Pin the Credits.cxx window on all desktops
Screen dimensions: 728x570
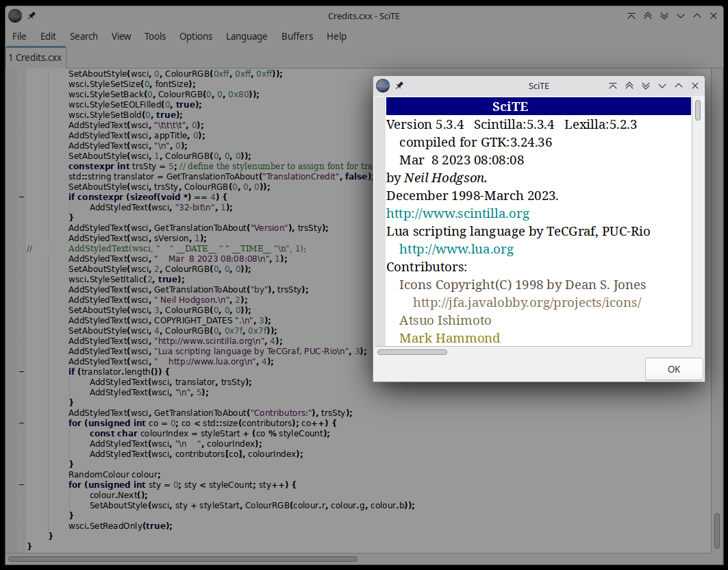click(32, 16)
